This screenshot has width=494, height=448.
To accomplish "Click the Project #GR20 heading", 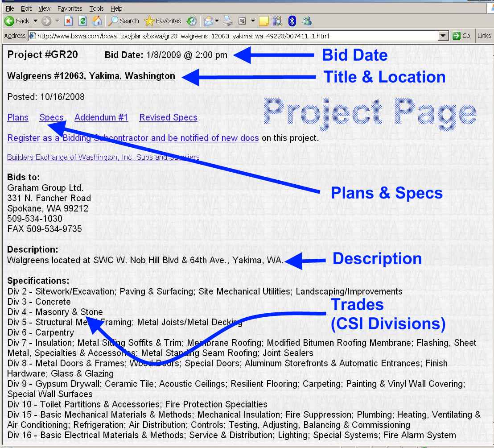I will 42,54.
